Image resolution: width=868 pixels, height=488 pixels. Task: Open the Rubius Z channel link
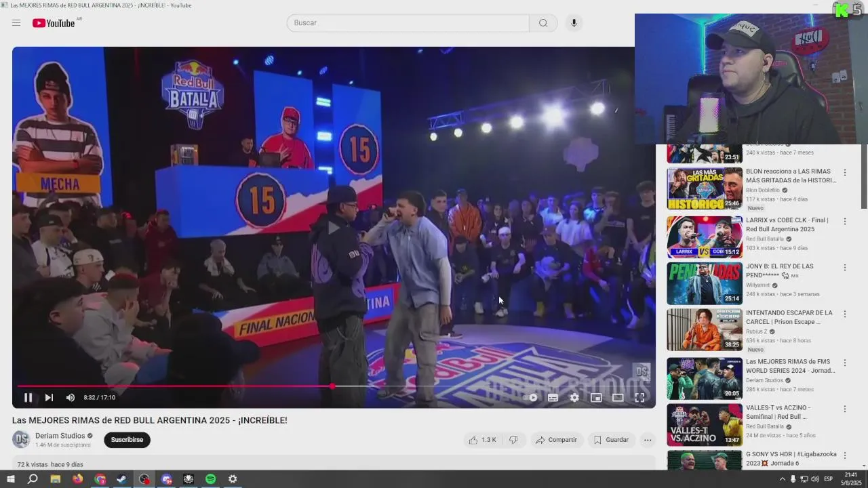757,331
